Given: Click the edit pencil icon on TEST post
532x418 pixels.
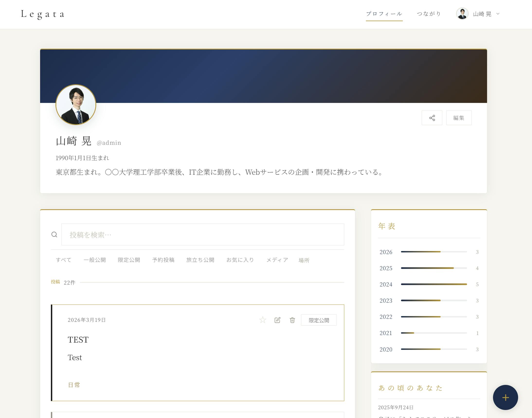Looking at the screenshot, I should click(x=277, y=320).
